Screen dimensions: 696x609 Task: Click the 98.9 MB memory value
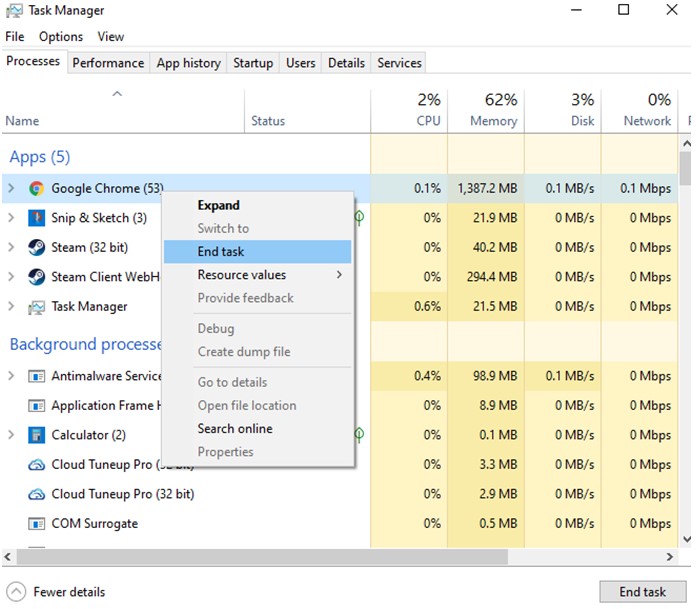[495, 376]
